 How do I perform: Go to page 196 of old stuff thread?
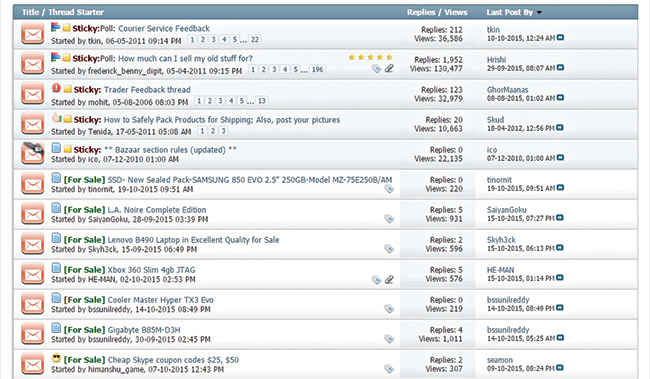coord(318,69)
